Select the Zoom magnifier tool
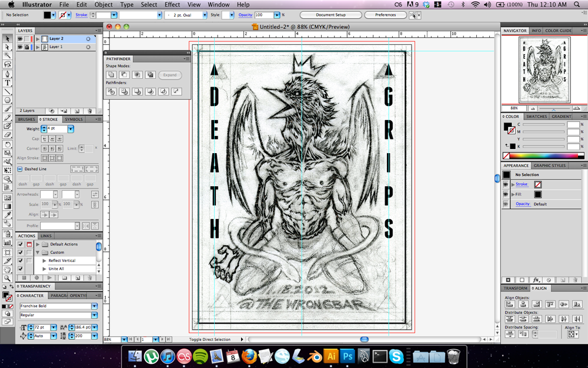Screen dimensions: 588x368 click(x=8, y=279)
